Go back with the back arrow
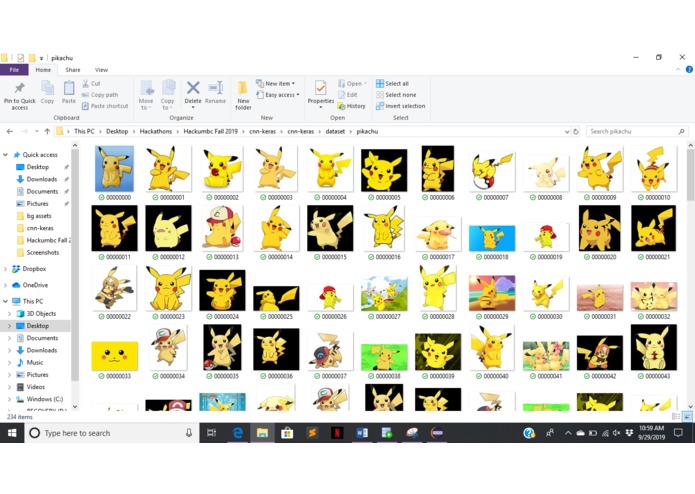This screenshot has height=494, width=695. tap(10, 132)
